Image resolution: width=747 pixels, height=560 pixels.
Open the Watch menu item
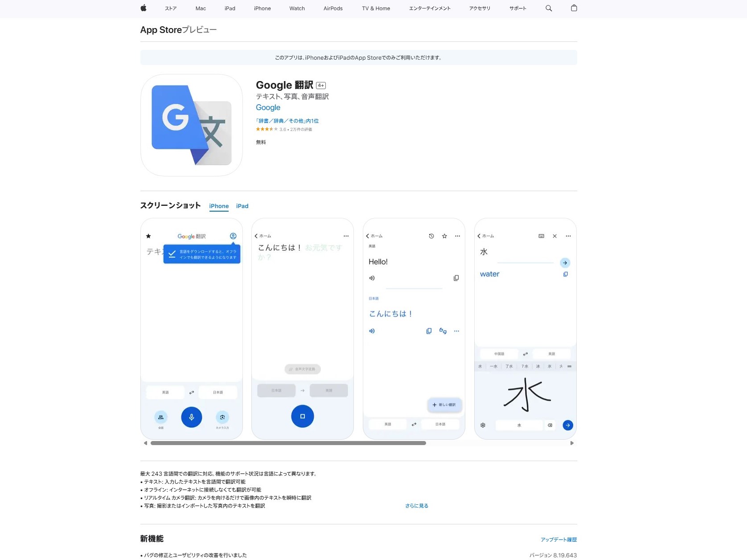click(297, 8)
